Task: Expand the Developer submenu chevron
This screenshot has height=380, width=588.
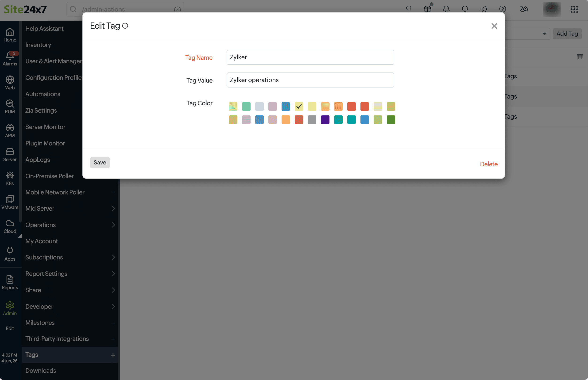Action: point(113,307)
